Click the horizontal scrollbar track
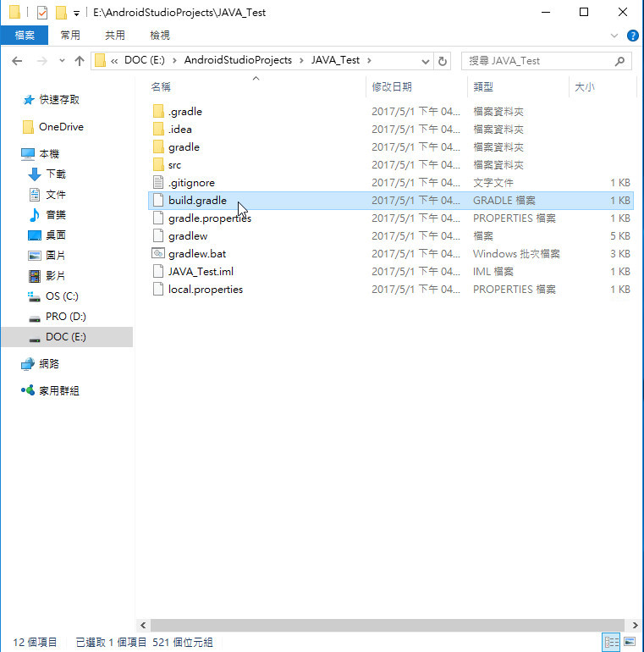 coord(387,625)
